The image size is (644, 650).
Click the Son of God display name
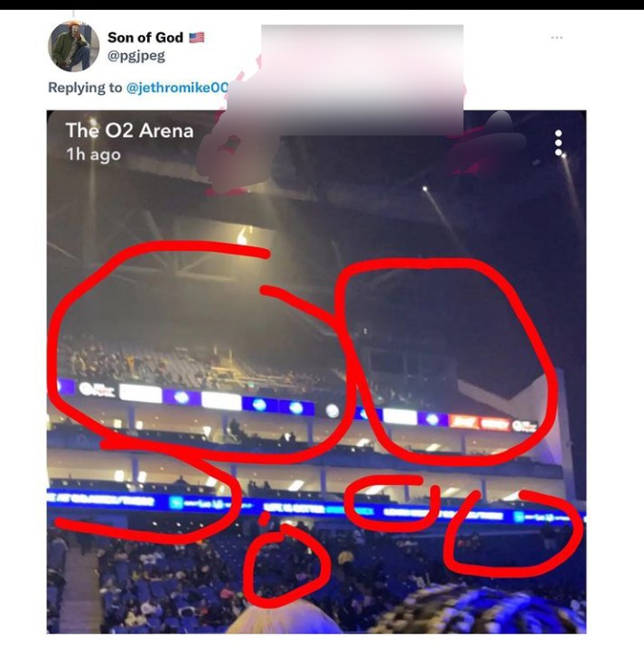coord(145,37)
